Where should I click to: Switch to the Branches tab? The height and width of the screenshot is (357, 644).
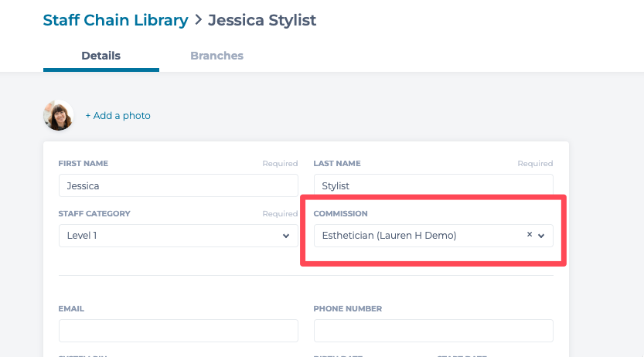coord(216,56)
